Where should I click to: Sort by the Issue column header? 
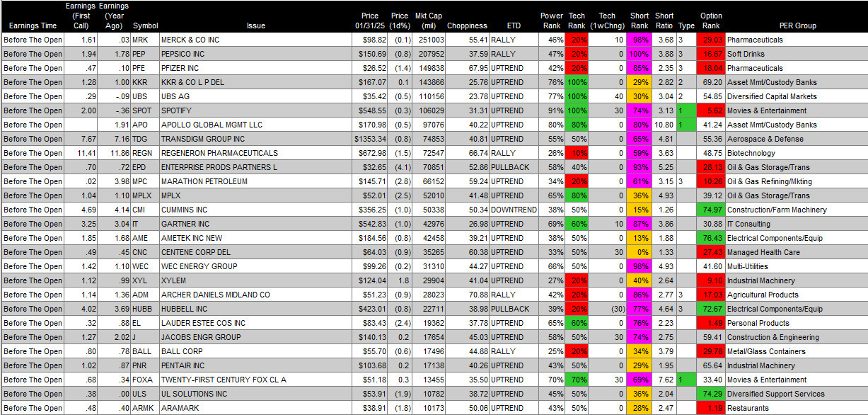pos(256,25)
